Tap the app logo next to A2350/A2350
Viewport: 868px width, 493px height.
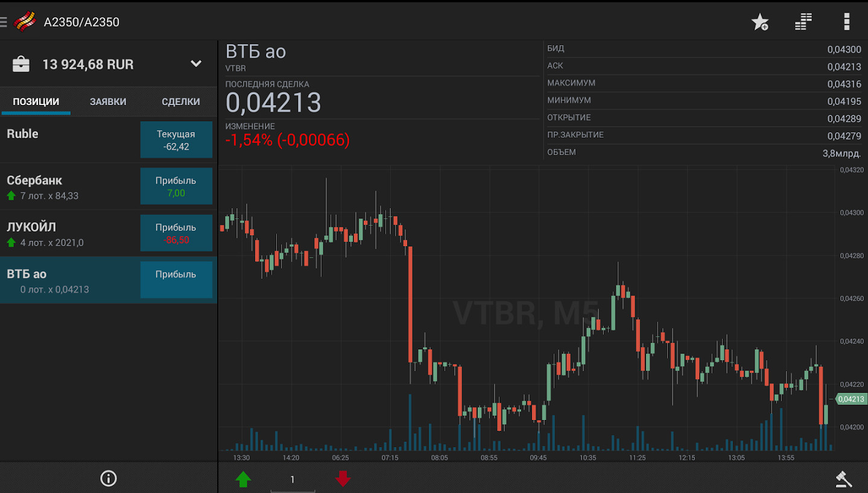click(x=25, y=22)
